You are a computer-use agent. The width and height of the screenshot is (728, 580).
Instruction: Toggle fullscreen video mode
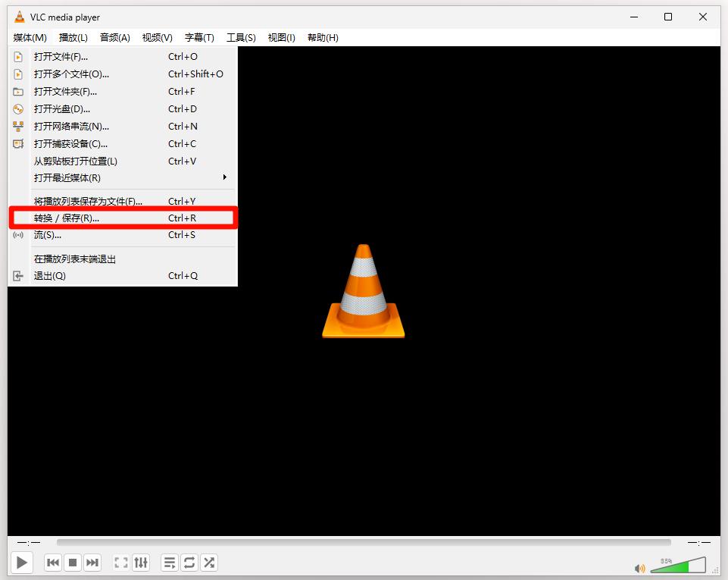120,563
